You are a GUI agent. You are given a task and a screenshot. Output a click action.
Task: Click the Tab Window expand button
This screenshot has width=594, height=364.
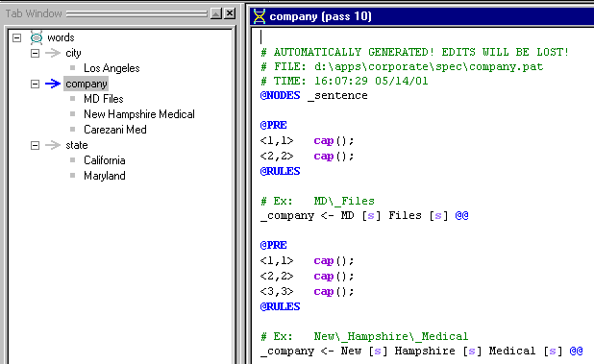coord(216,14)
